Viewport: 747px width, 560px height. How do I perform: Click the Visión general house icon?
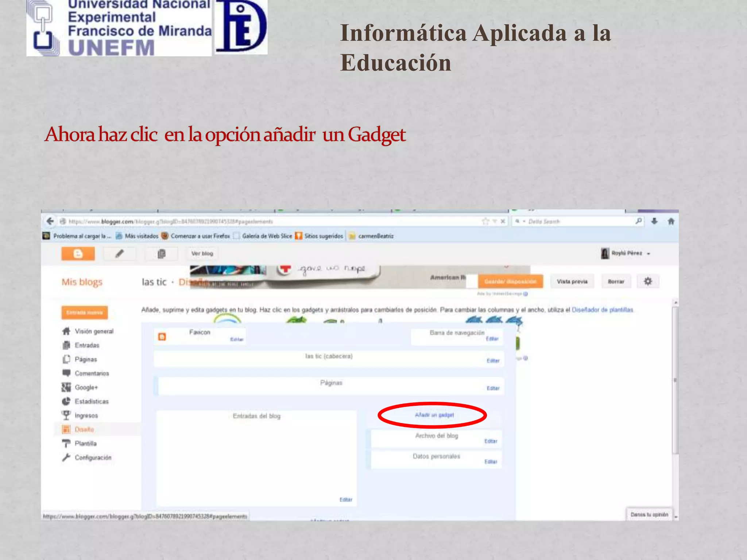[66, 331]
